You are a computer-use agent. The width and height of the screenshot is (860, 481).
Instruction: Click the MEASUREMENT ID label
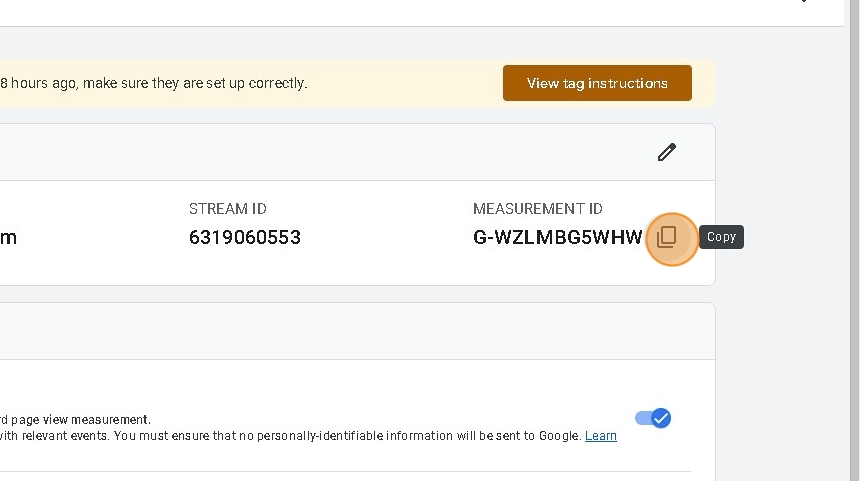pyautogui.click(x=538, y=209)
